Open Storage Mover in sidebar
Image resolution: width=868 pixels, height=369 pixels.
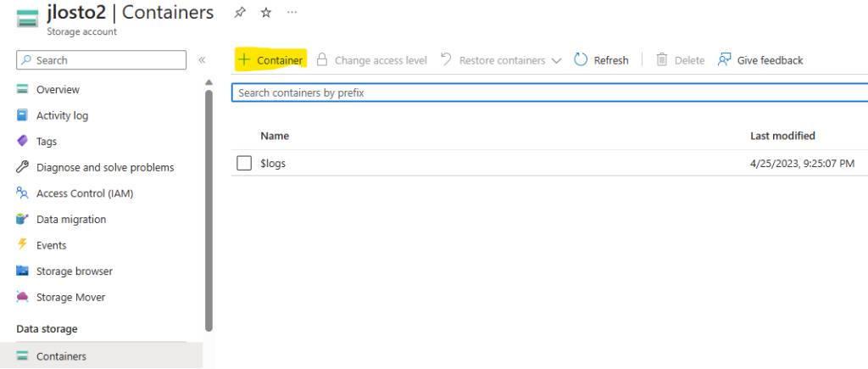pyautogui.click(x=71, y=297)
